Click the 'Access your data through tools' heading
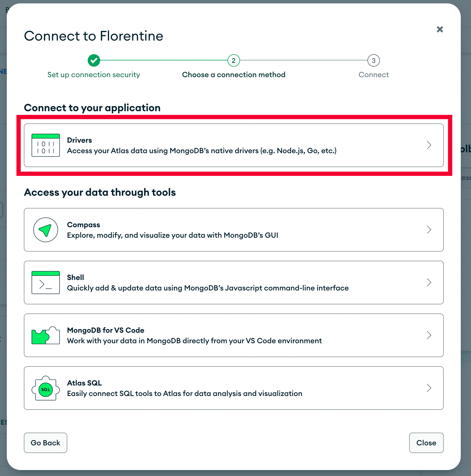Image resolution: width=471 pixels, height=476 pixels. pos(100,192)
